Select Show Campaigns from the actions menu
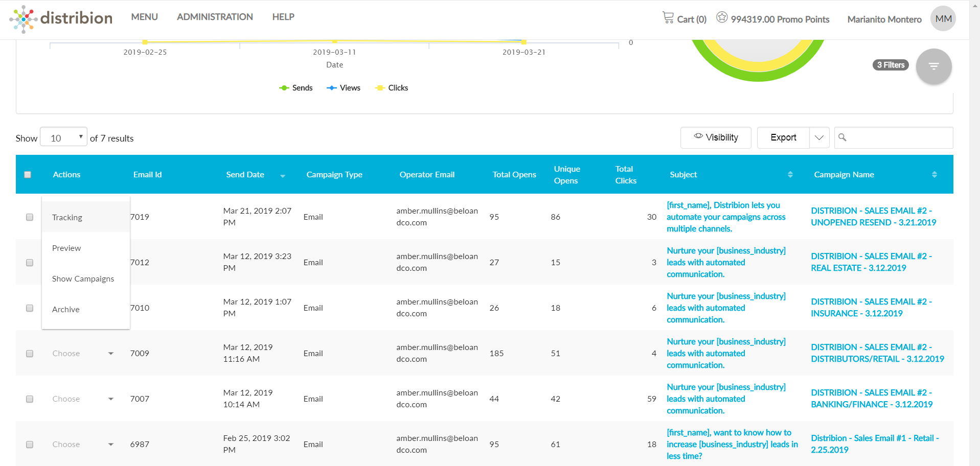The width and height of the screenshot is (980, 466). pyautogui.click(x=86, y=278)
